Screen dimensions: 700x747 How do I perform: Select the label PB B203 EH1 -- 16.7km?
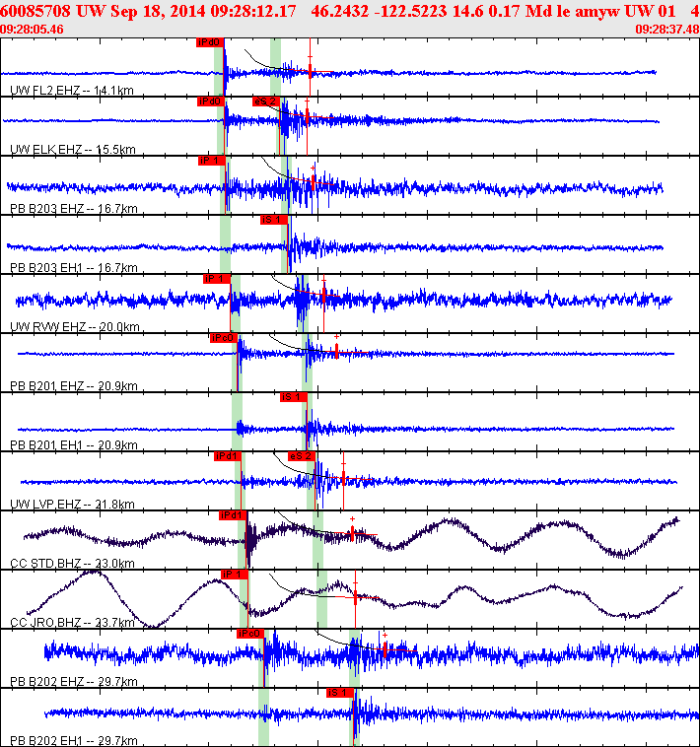click(73, 267)
